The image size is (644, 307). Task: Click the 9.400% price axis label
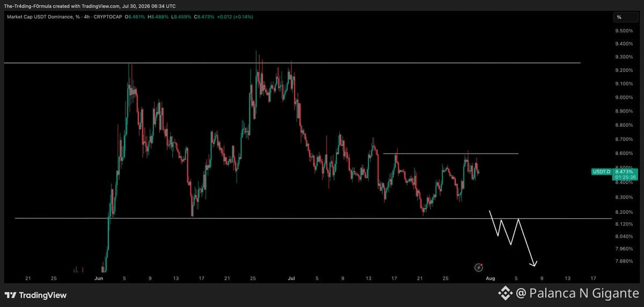point(624,44)
